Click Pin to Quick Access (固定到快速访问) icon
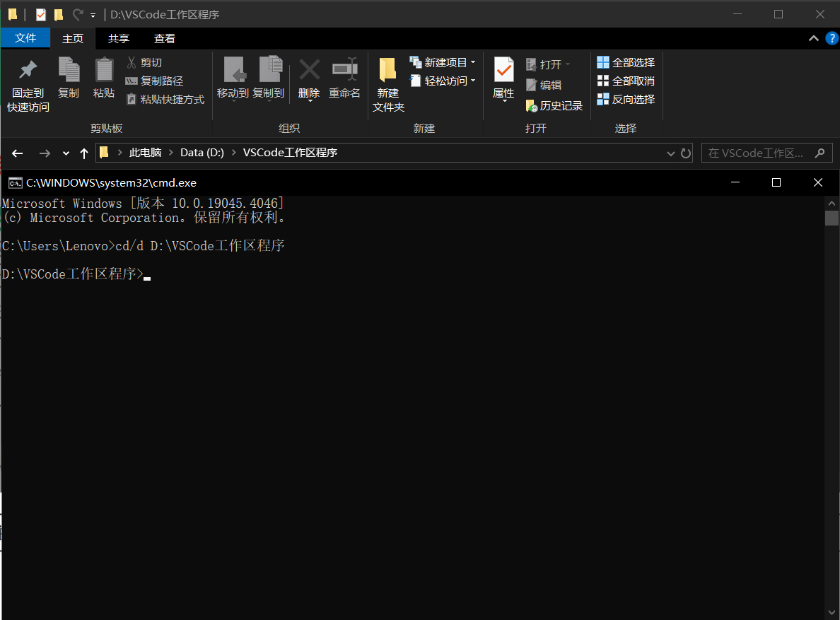Viewport: 840px width, 620px height. (x=28, y=69)
